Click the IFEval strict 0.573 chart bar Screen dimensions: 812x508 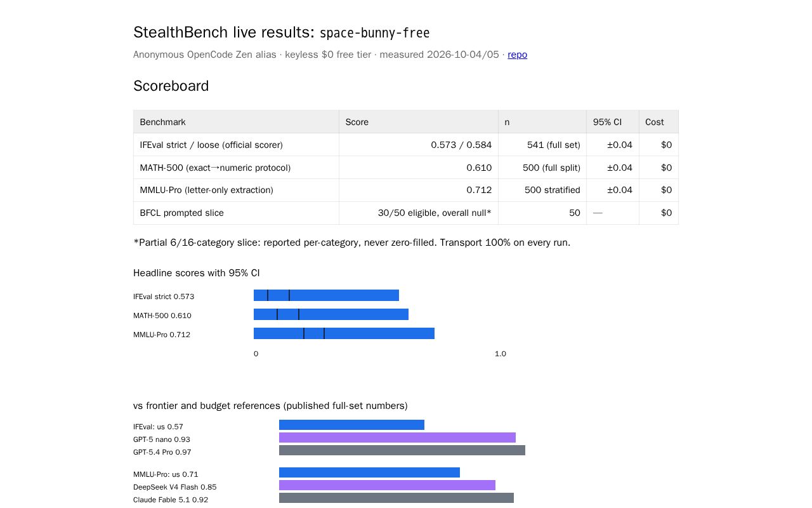[326, 295]
